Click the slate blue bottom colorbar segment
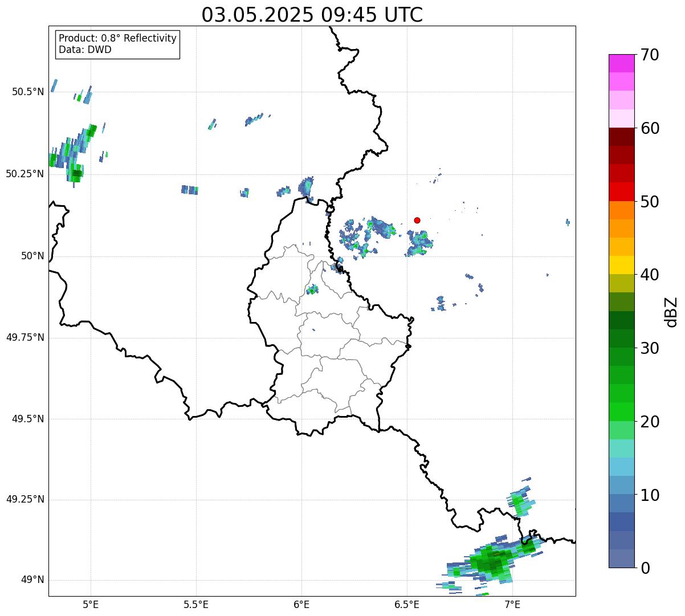Screen dimensions: 685x616 [621, 558]
